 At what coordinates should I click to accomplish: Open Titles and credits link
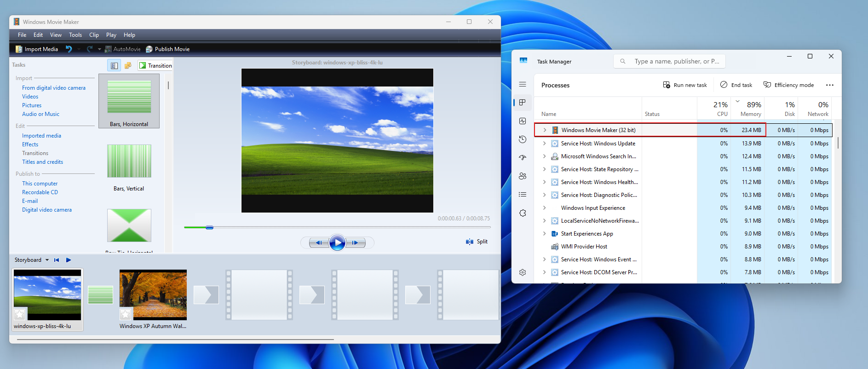(x=42, y=162)
